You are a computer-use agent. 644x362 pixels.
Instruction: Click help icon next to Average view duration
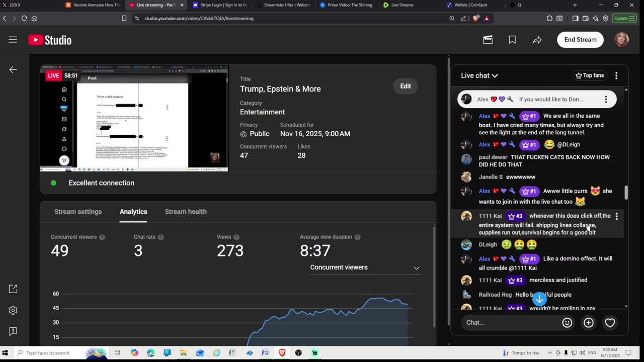point(357,237)
